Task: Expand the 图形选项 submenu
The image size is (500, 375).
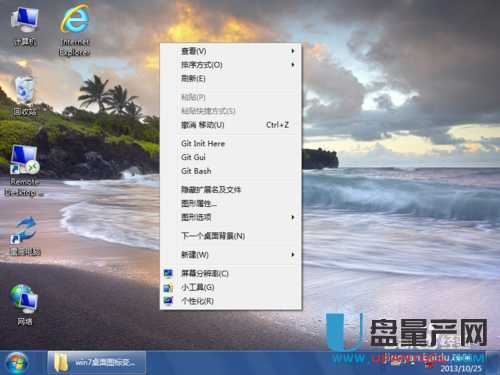Action: (231, 217)
